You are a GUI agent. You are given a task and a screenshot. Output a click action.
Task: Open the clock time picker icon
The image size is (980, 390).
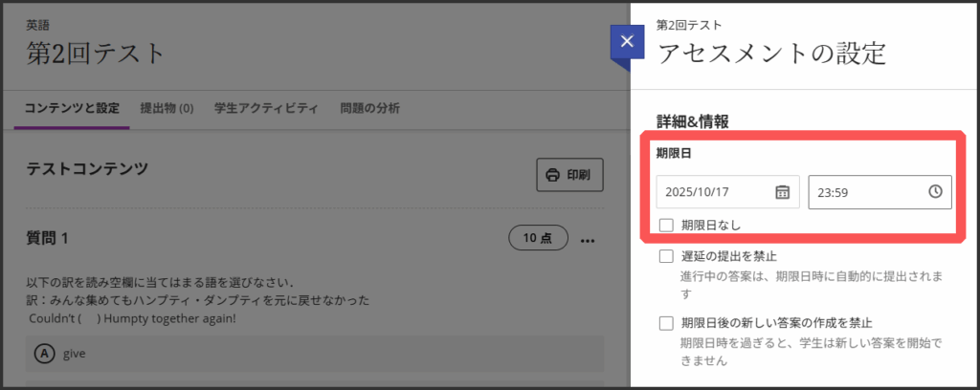click(x=936, y=192)
